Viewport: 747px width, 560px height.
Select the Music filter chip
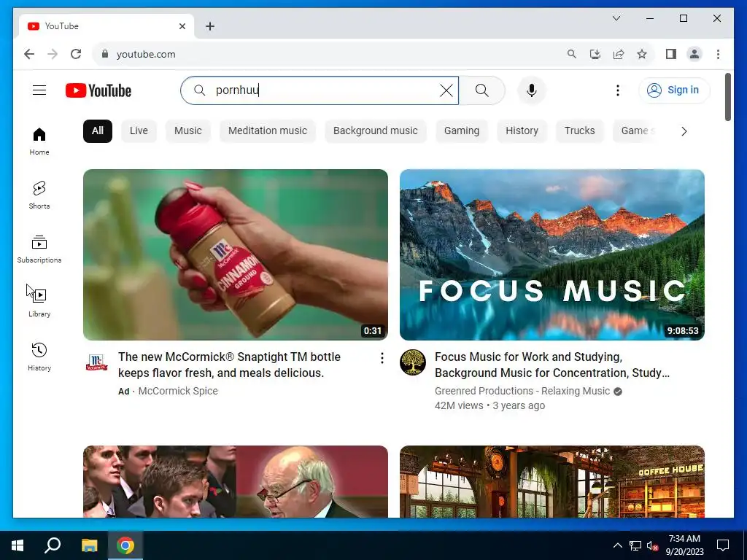187,131
